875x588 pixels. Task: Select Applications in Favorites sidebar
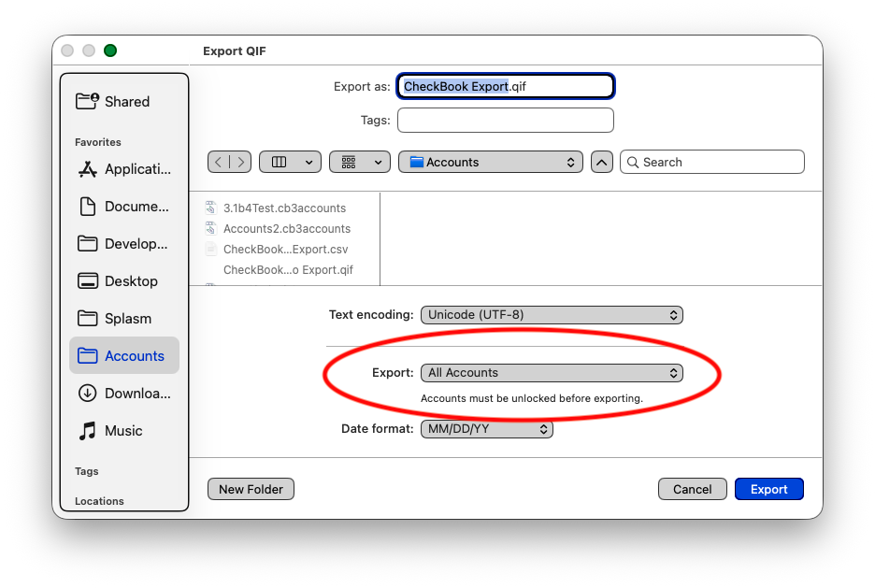coord(124,169)
